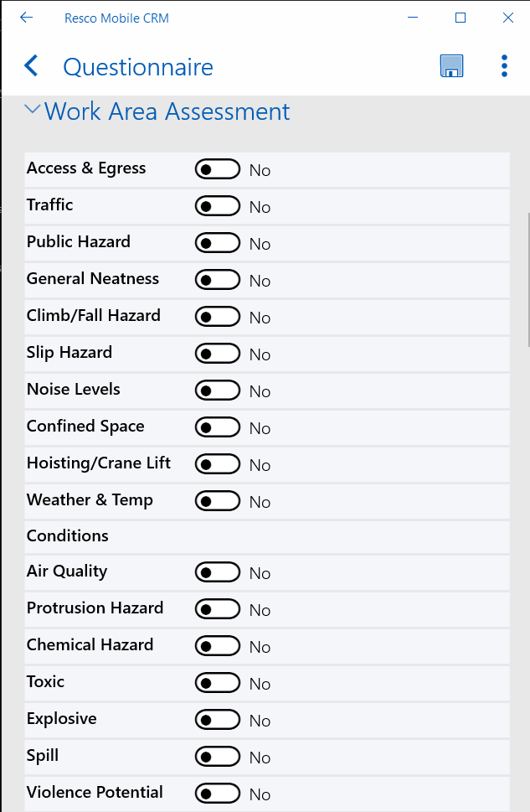Screen dimensions: 530x812
Task: Click the Work Area Assessment heading text
Action: click(167, 111)
